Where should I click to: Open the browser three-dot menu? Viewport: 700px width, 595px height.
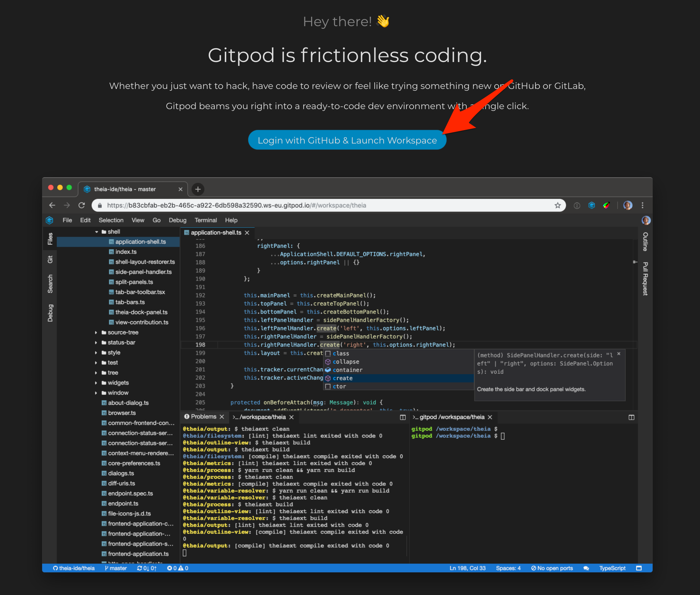(642, 205)
